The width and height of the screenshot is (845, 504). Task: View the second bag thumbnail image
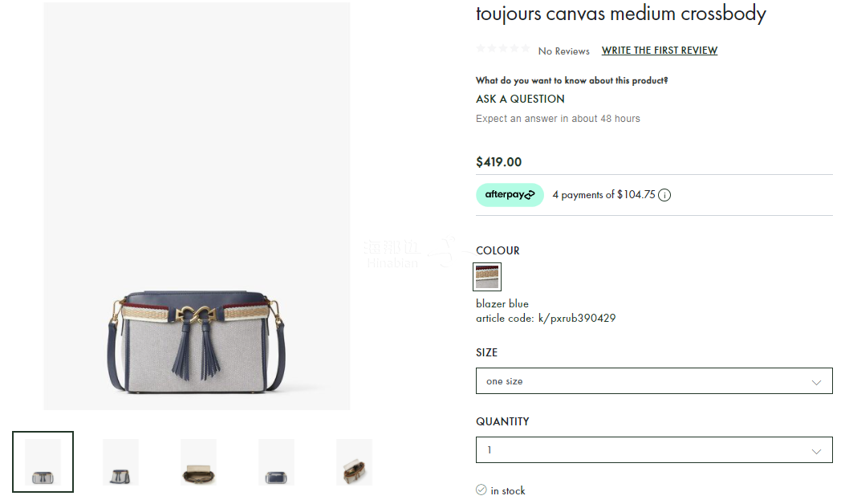click(x=120, y=461)
